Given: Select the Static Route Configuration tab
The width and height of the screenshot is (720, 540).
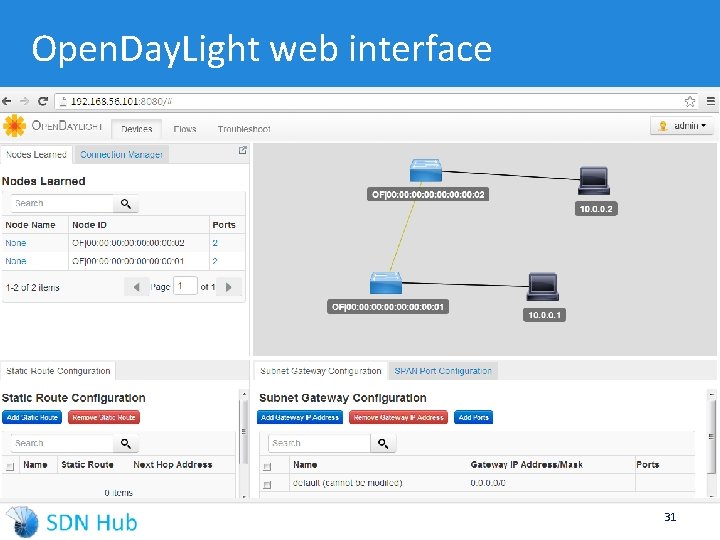Looking at the screenshot, I should (x=58, y=371).
